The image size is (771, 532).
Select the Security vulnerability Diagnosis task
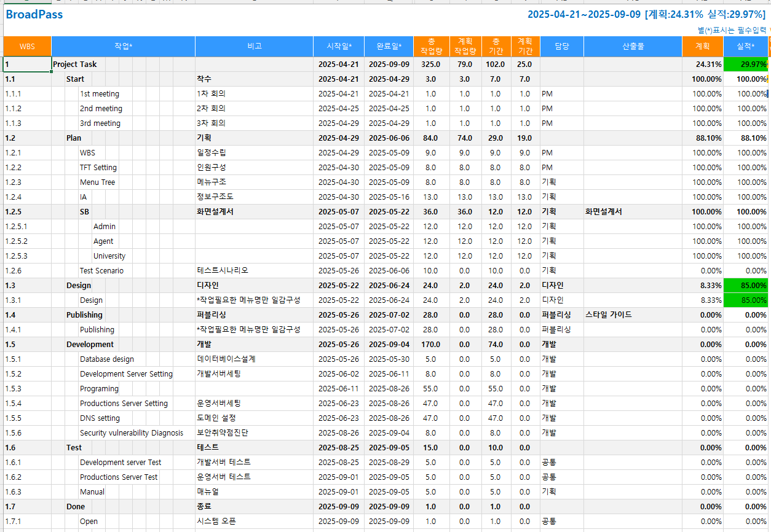tap(132, 433)
